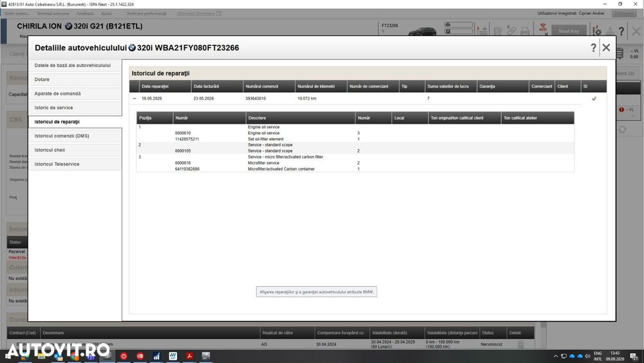Switch to Istoric de service tab
Image resolution: width=644 pixels, height=363 pixels.
coord(75,108)
